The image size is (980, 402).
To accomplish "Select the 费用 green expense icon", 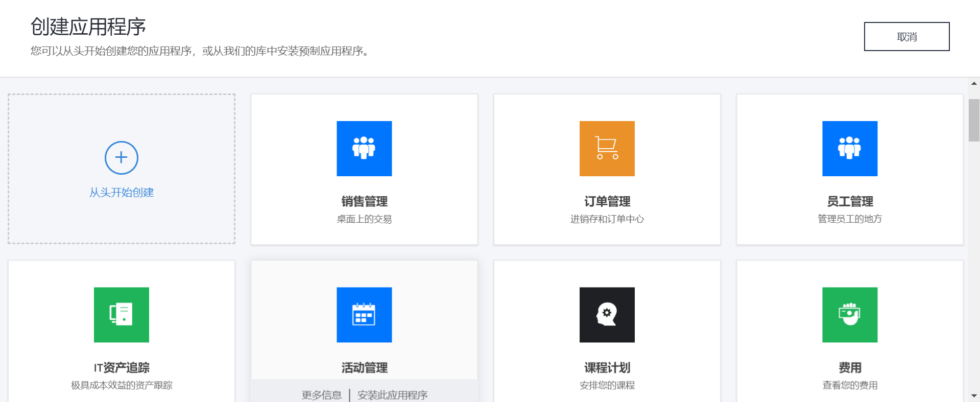I will pyautogui.click(x=850, y=315).
